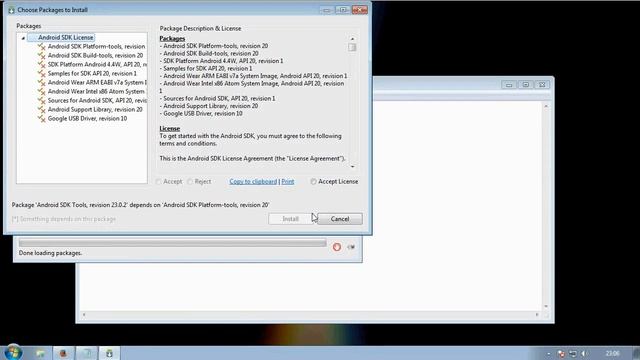Click the 'Package Description & License' label

200,29
